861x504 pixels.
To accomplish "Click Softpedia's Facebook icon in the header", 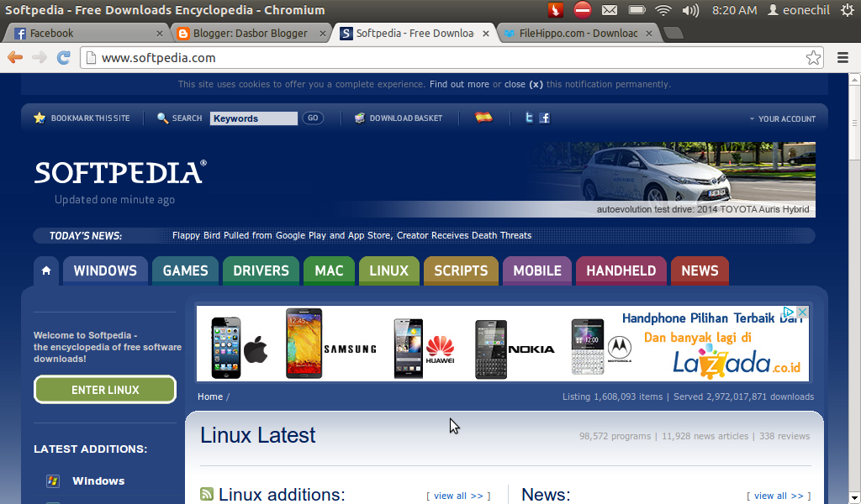I will [x=544, y=118].
